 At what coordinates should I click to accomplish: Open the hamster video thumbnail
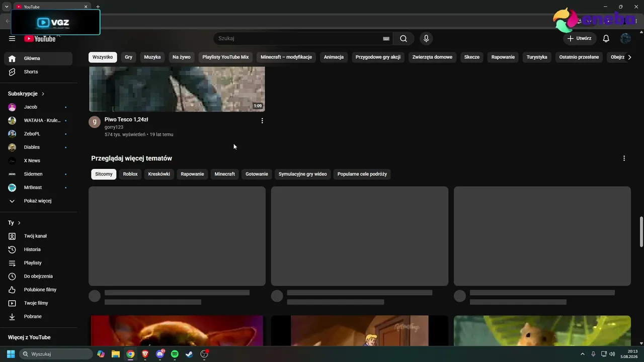[542, 331]
